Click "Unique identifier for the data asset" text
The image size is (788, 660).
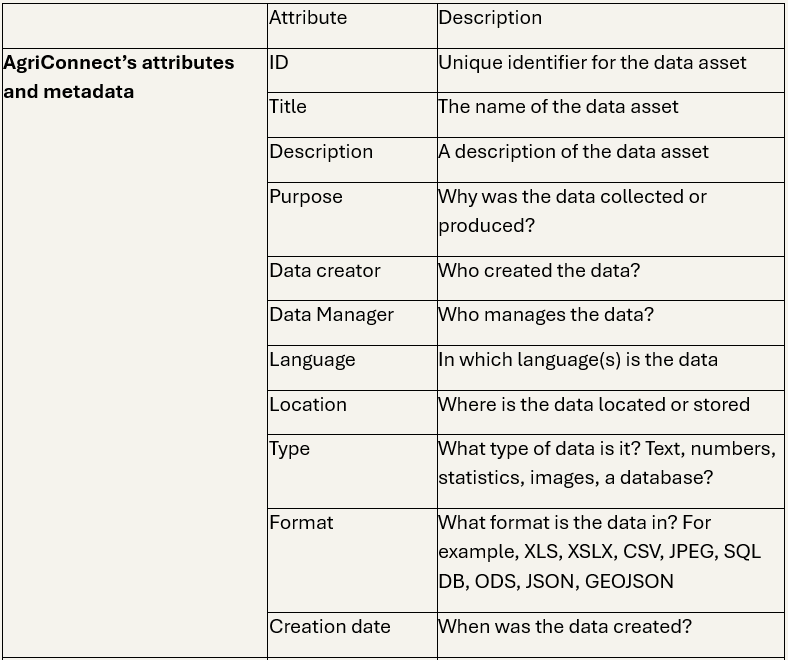(592, 63)
